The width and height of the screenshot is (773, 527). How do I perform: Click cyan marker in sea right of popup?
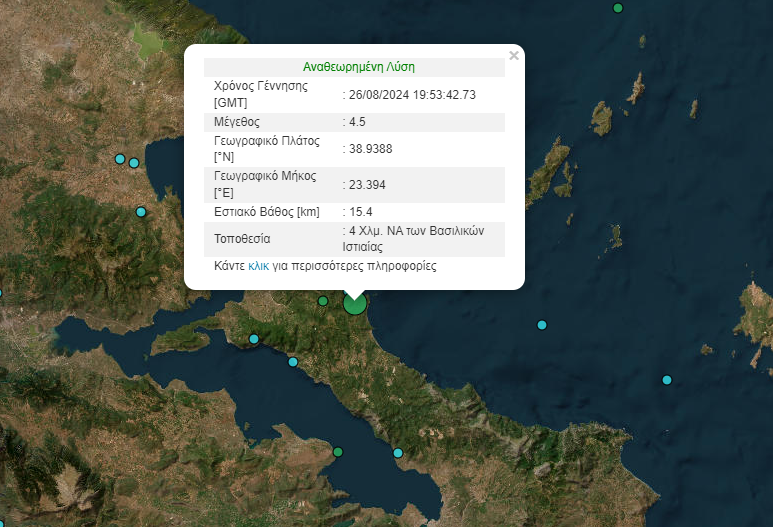542,325
